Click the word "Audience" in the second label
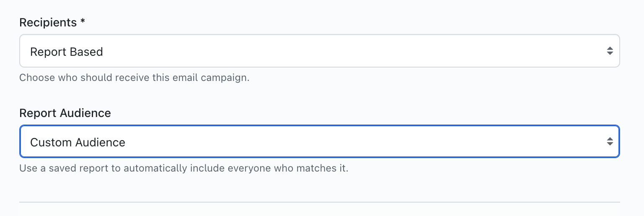644x216 pixels. coord(85,113)
